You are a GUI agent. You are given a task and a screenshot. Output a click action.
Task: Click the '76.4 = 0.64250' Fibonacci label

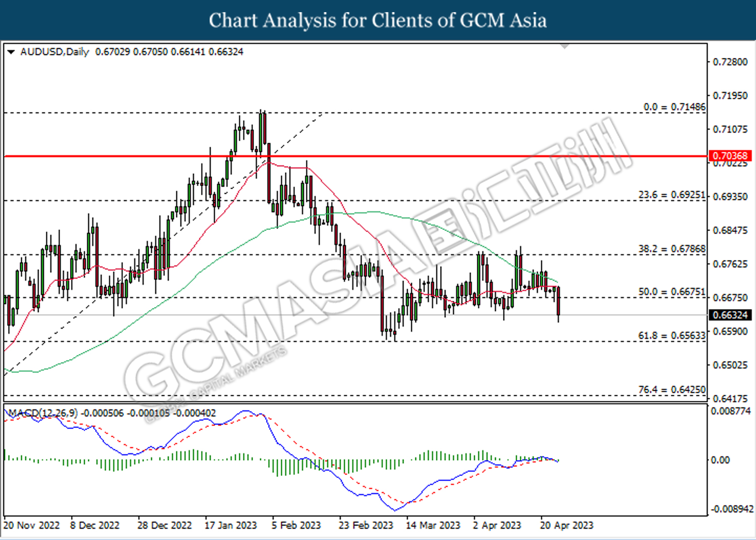pos(672,389)
